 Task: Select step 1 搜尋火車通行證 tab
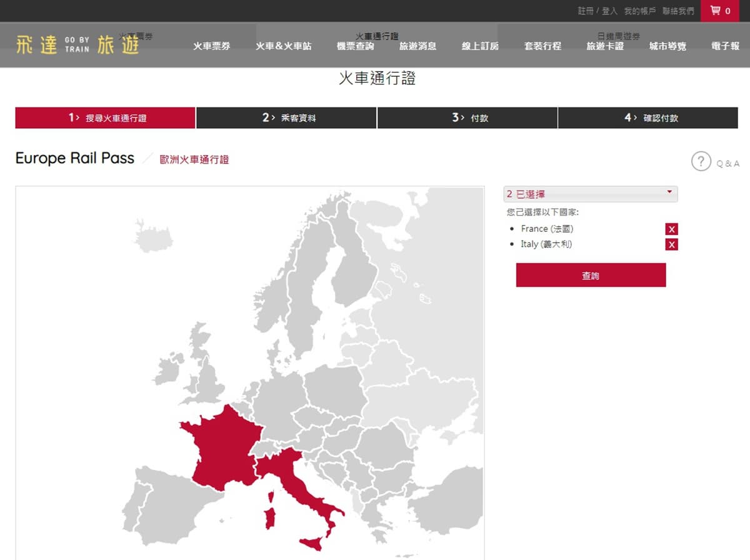point(106,117)
